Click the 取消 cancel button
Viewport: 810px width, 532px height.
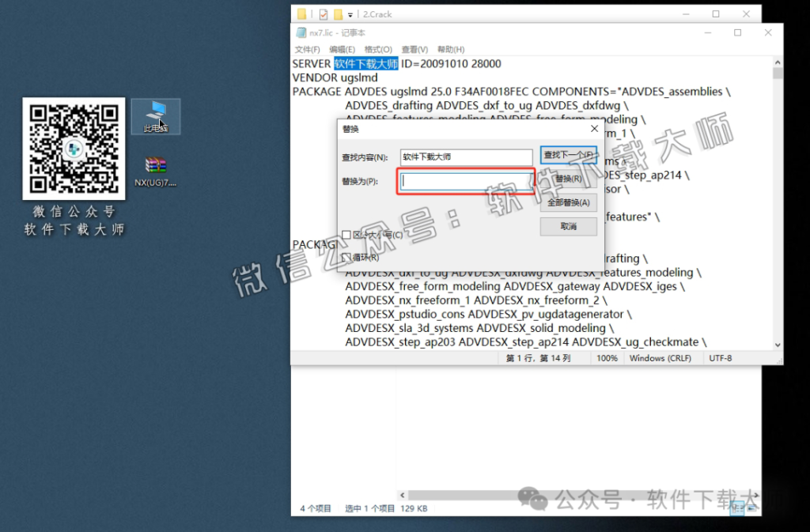coord(568,227)
